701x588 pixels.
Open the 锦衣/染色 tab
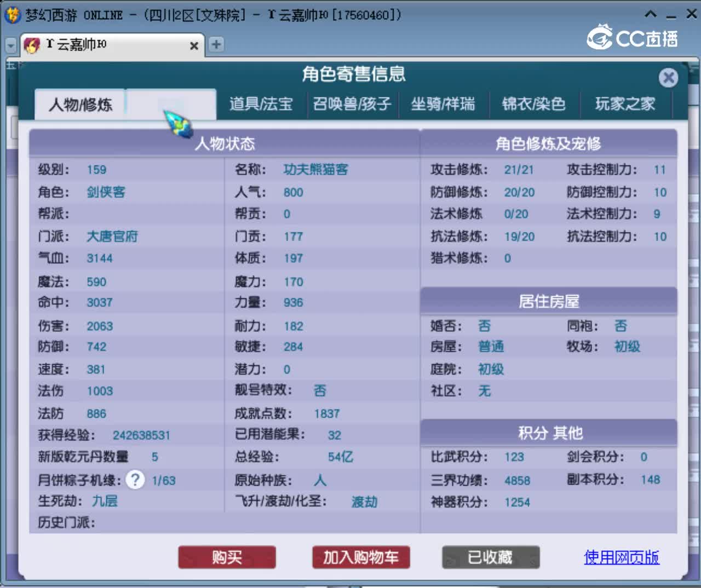tap(534, 104)
